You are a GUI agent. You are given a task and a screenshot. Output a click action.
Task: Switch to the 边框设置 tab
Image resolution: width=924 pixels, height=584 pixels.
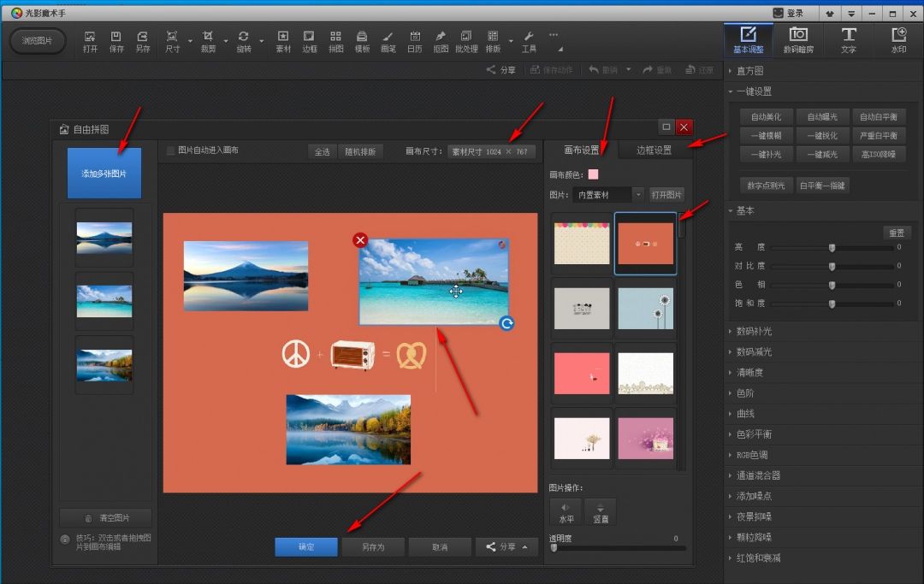[654, 150]
